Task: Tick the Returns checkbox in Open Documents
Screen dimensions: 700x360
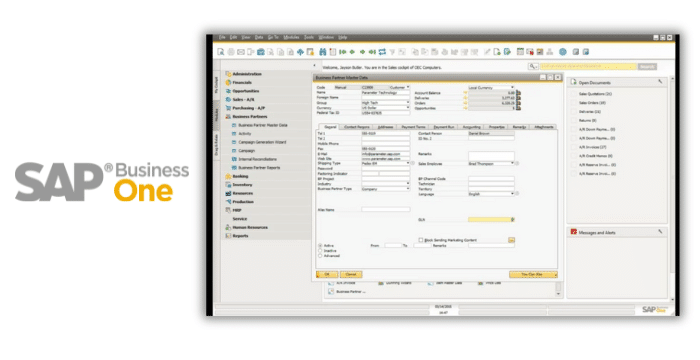Action: (574, 121)
